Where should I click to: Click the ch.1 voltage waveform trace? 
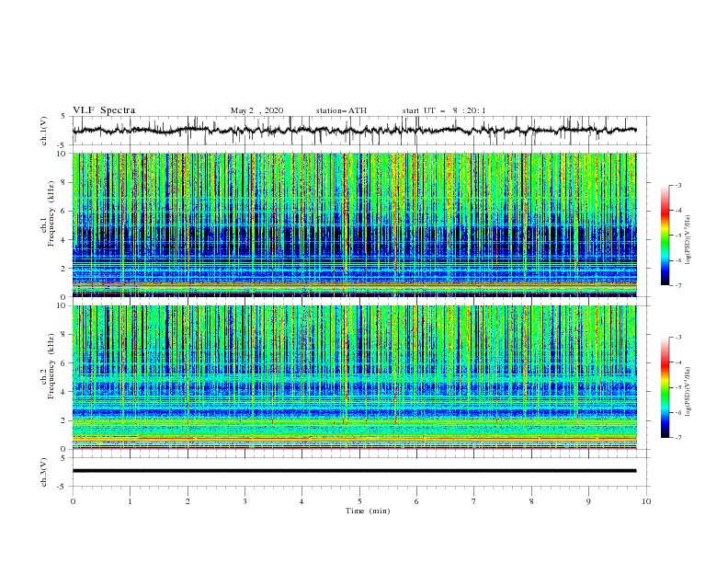[354, 131]
